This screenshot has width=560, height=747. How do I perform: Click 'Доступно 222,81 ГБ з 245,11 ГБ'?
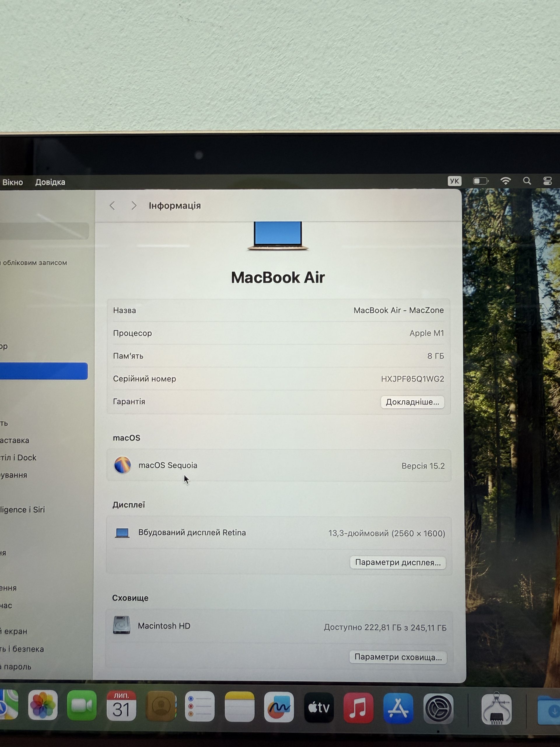click(385, 627)
